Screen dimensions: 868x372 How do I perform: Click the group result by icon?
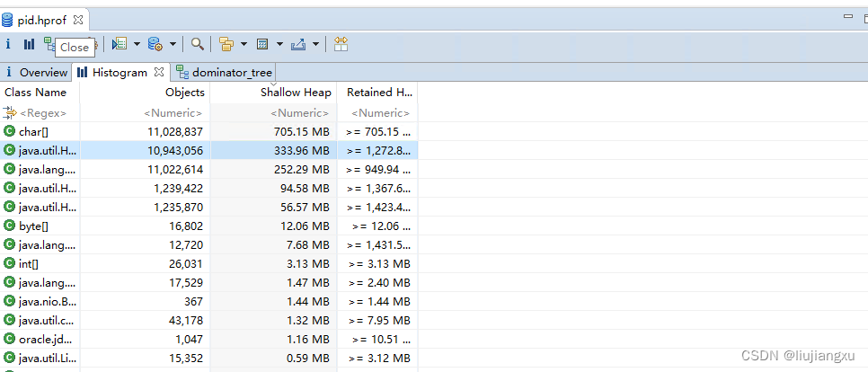pos(226,44)
